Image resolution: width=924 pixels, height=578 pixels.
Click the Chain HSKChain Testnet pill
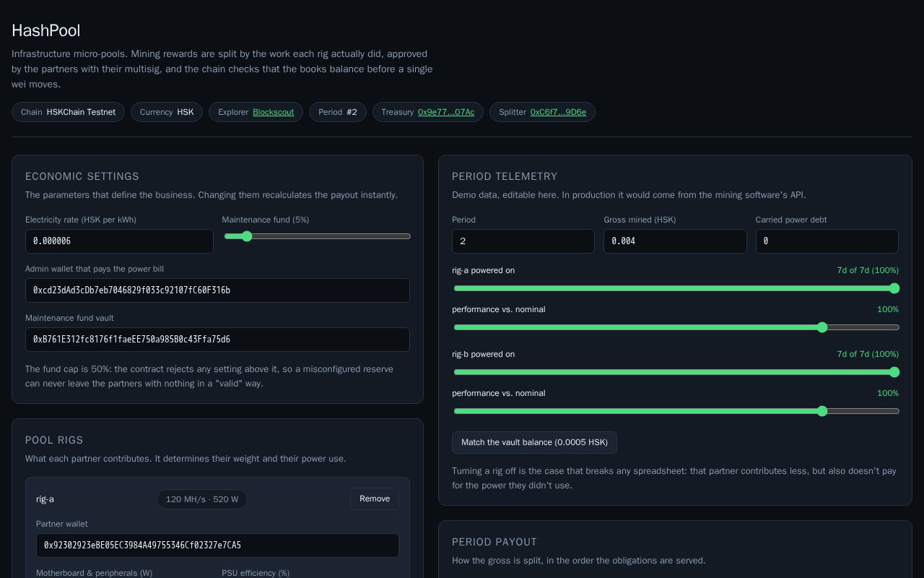68,112
